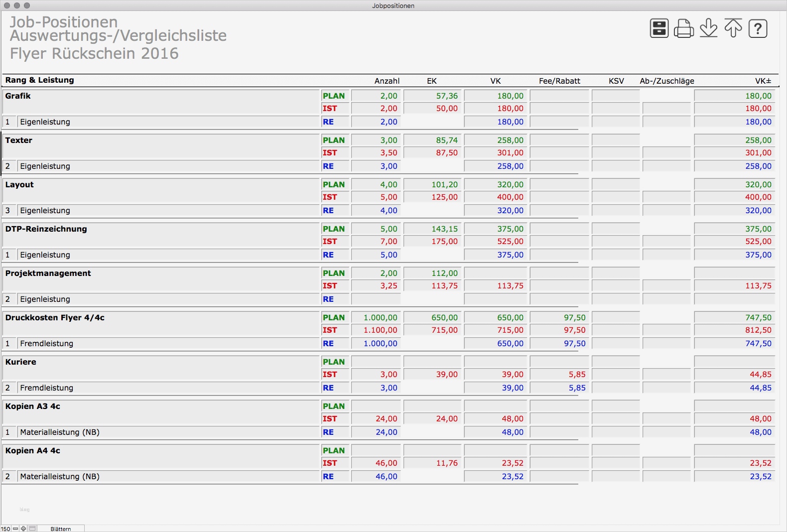This screenshot has height=532, width=787.
Task: Click the Druckkosten Flyer 4/4c title
Action: [55, 317]
